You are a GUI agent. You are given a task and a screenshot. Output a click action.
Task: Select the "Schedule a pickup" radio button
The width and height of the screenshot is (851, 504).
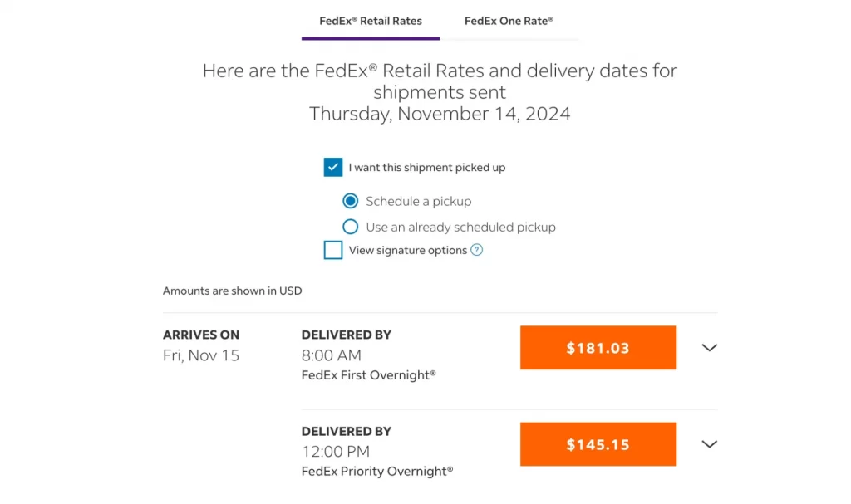tap(350, 200)
